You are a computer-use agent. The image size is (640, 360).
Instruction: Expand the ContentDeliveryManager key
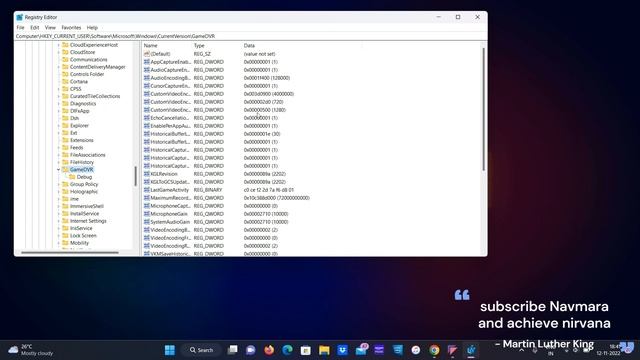tap(58, 67)
